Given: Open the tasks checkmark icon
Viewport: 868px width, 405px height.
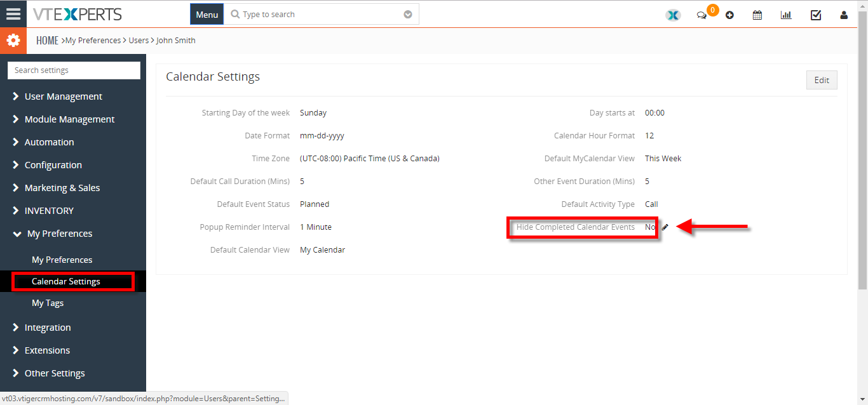Looking at the screenshot, I should (816, 15).
